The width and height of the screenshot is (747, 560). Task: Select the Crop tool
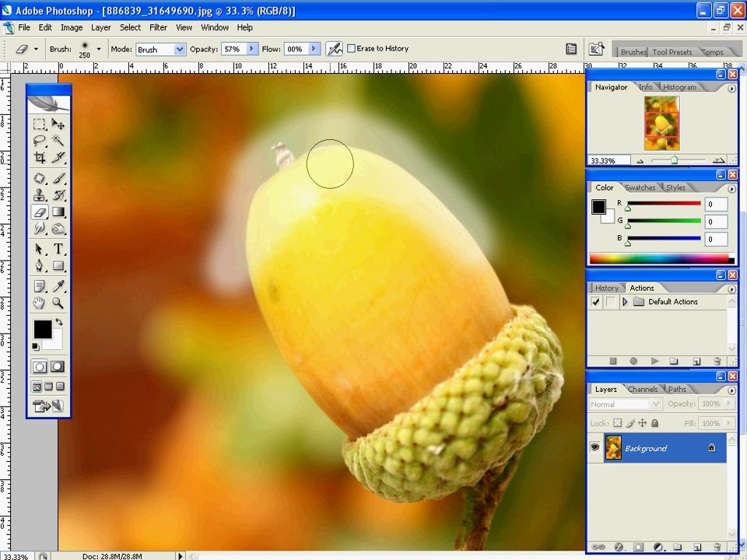(x=40, y=158)
